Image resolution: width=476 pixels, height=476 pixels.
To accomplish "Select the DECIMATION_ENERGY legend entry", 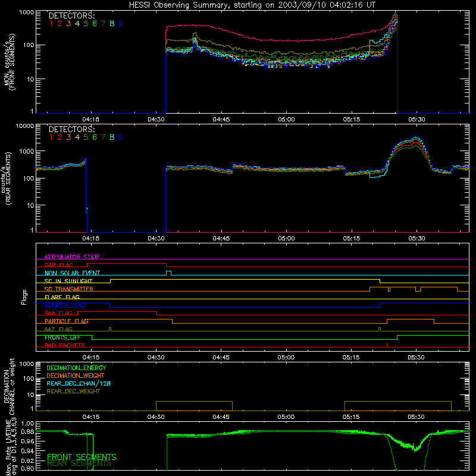I will pos(76,368).
